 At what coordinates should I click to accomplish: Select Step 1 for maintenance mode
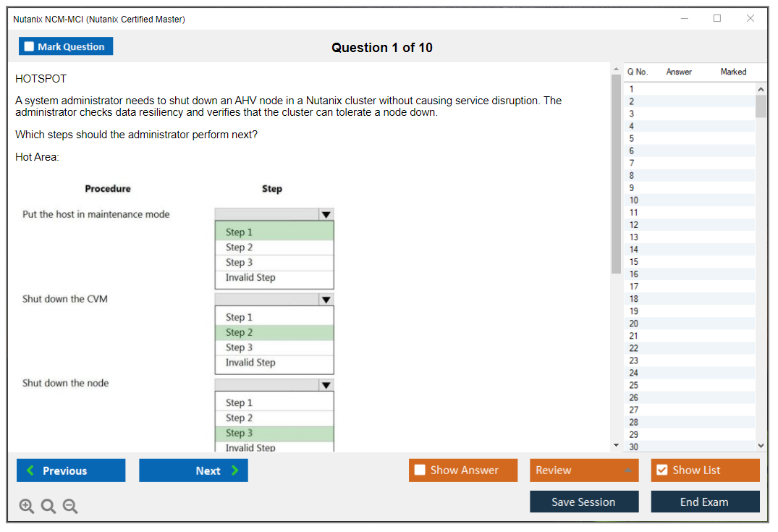[x=274, y=232]
